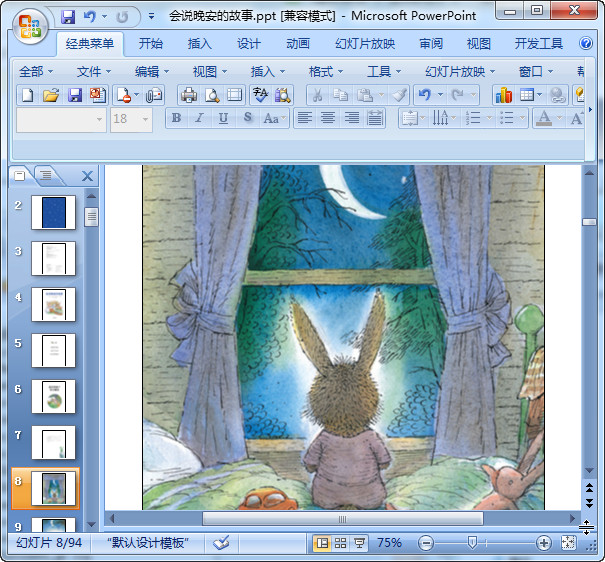605x562 pixels.
Task: Select slide 4 thumbnail
Action: (54, 304)
